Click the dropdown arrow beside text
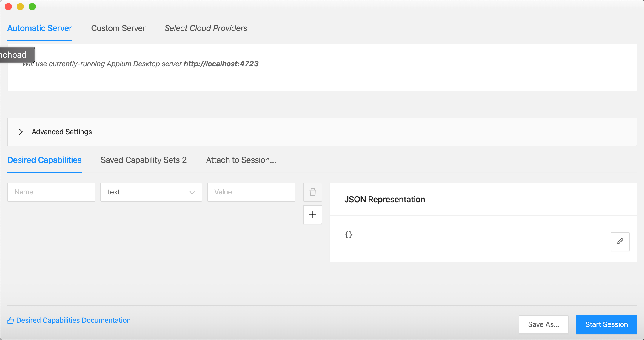644x340 pixels. pyautogui.click(x=192, y=192)
